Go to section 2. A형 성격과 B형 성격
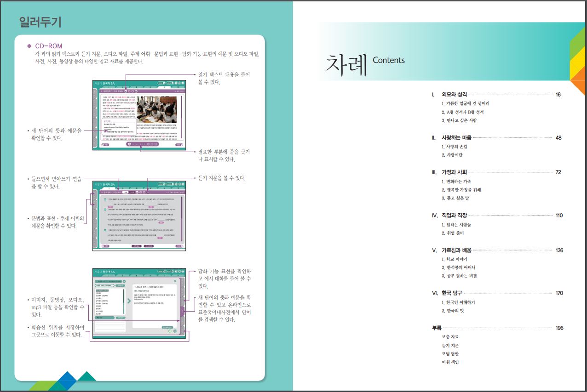 coord(462,112)
